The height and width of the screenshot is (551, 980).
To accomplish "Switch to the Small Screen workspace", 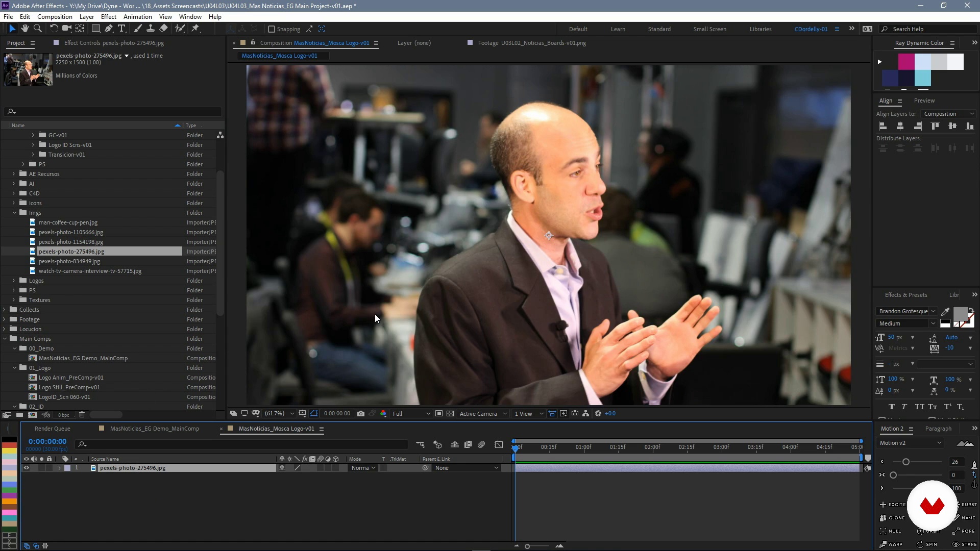I will 710,29.
